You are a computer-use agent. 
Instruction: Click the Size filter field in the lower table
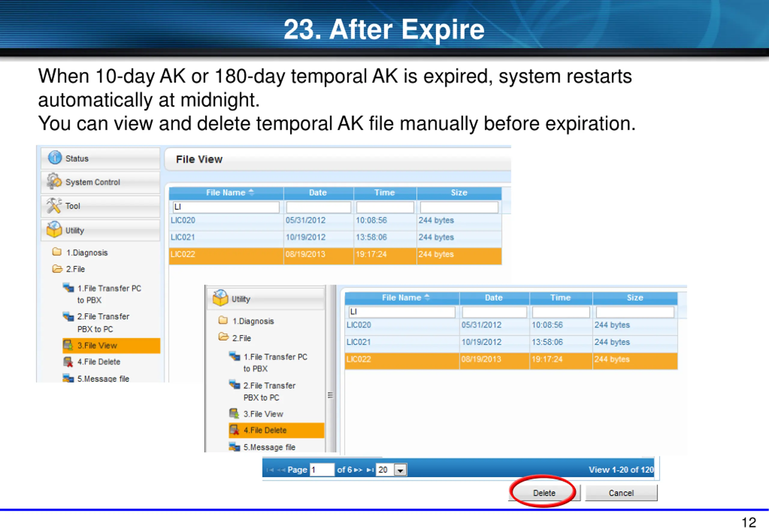[x=635, y=312]
